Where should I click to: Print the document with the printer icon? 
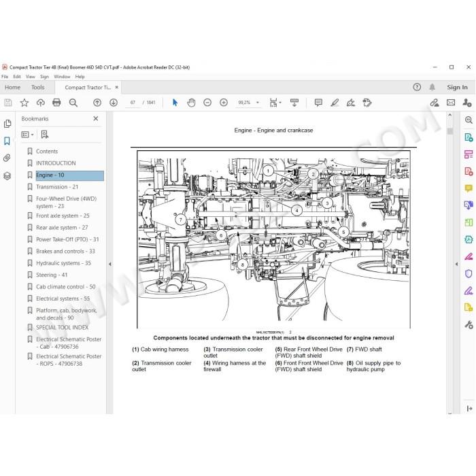point(56,103)
